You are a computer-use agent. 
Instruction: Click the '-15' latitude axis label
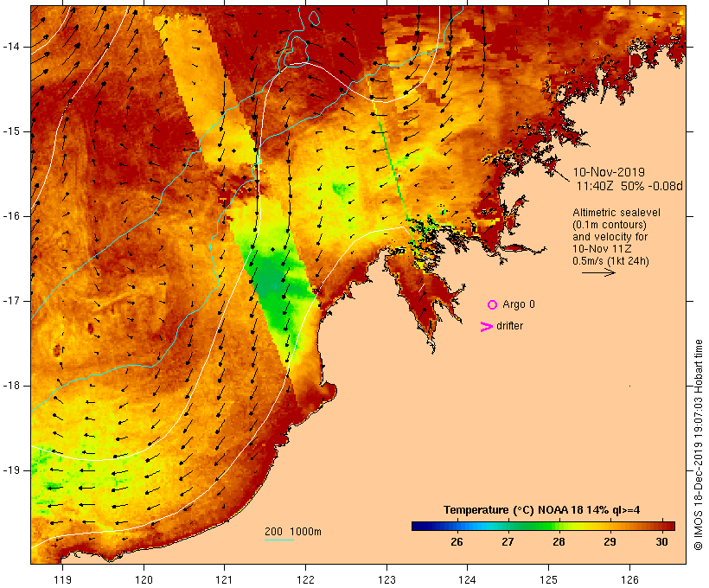click(x=11, y=131)
